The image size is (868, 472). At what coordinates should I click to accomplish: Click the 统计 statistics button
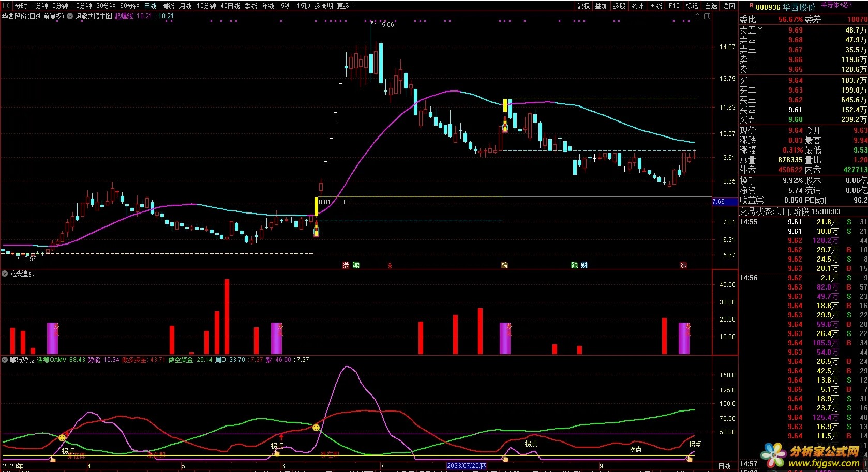(637, 6)
